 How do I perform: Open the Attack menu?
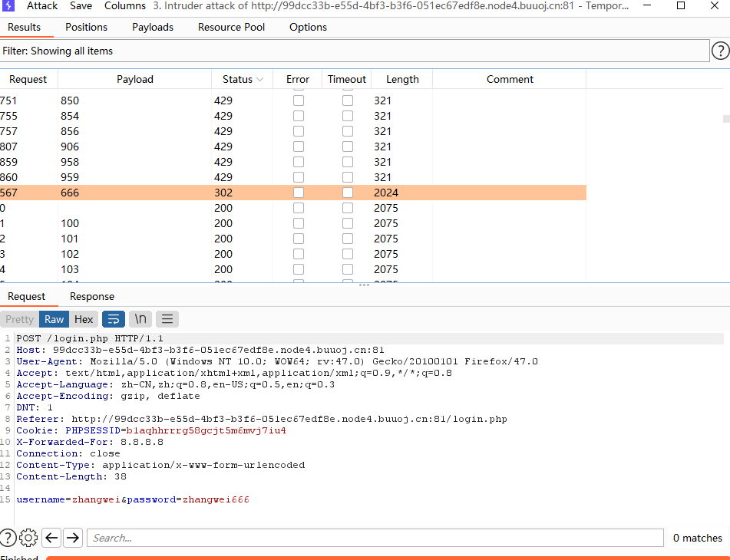tap(42, 6)
